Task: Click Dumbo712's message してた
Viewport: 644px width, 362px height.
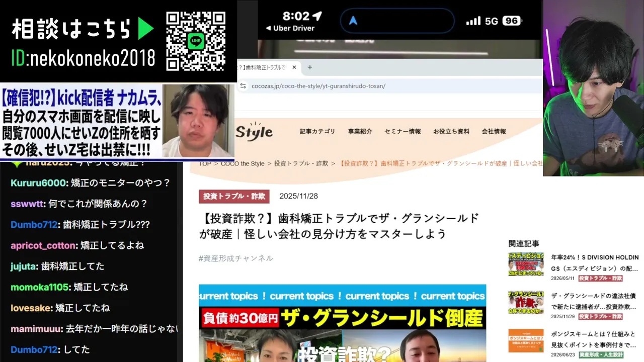Action: (76, 349)
